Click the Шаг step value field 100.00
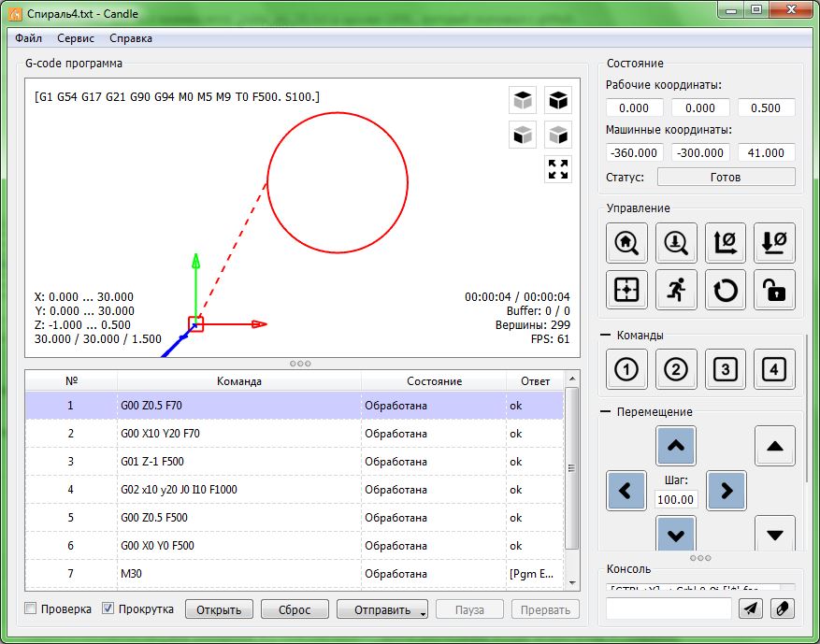This screenshot has height=644, width=820. point(676,499)
